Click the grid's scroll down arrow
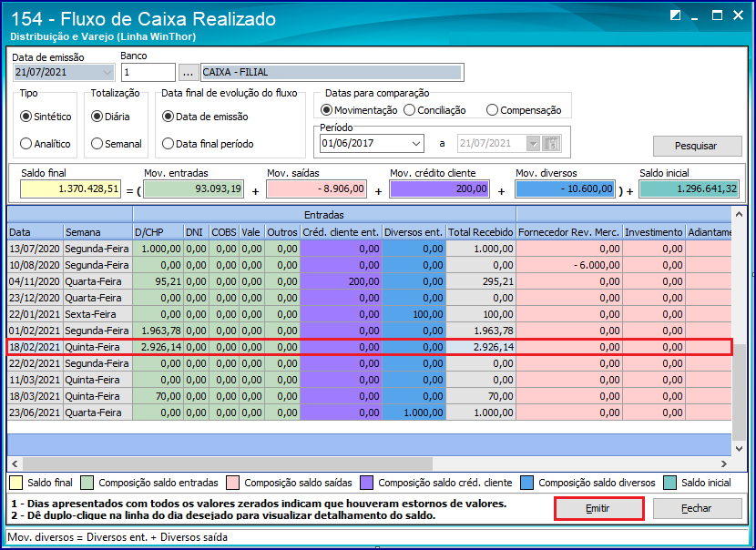The width and height of the screenshot is (756, 550). 739,449
